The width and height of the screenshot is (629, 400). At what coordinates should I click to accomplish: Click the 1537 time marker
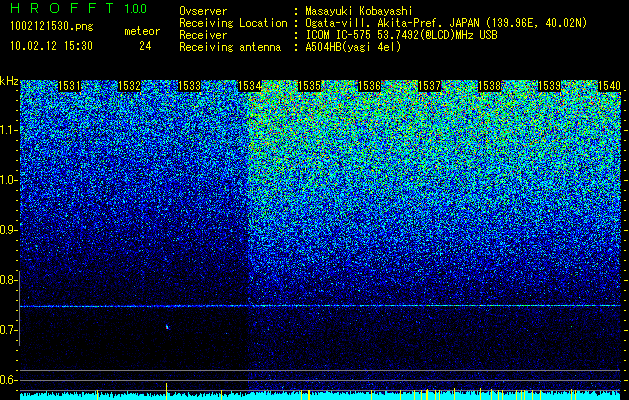pos(429,86)
